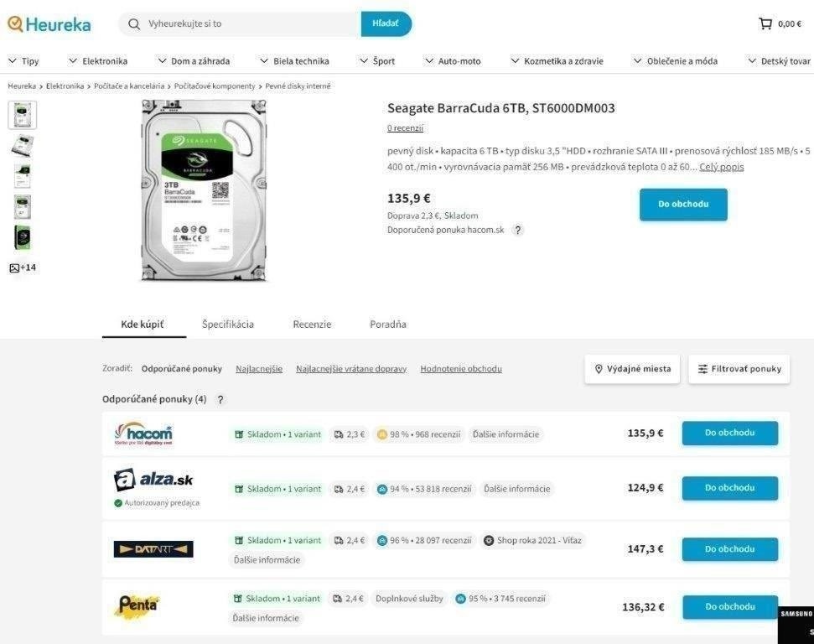
Task: Click the +14 photo count icon
Action: pyautogui.click(x=22, y=267)
